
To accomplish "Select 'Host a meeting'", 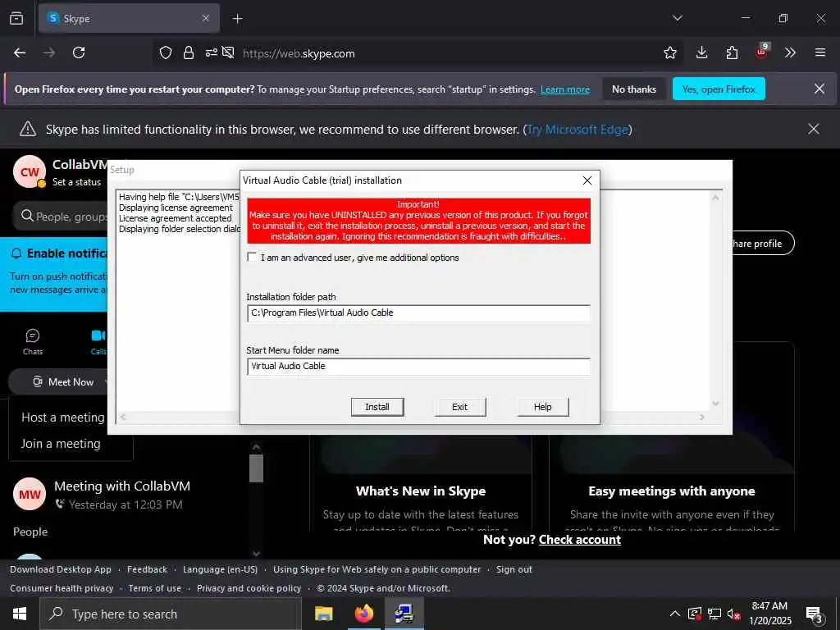I will (62, 418).
